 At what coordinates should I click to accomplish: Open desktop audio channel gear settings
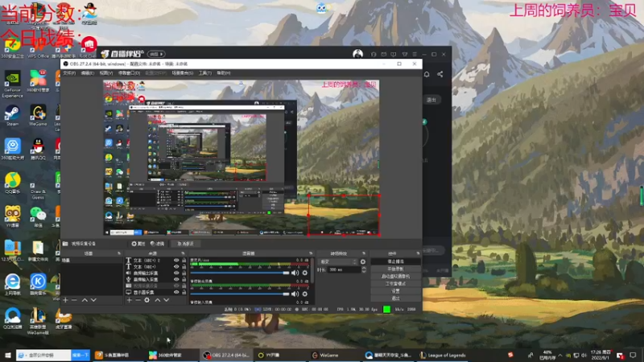(x=305, y=273)
